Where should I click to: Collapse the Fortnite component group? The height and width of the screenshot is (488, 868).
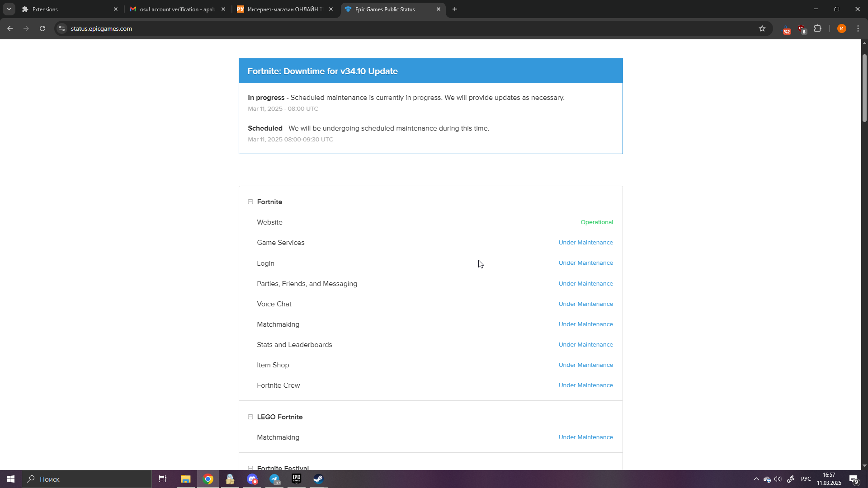click(x=250, y=202)
